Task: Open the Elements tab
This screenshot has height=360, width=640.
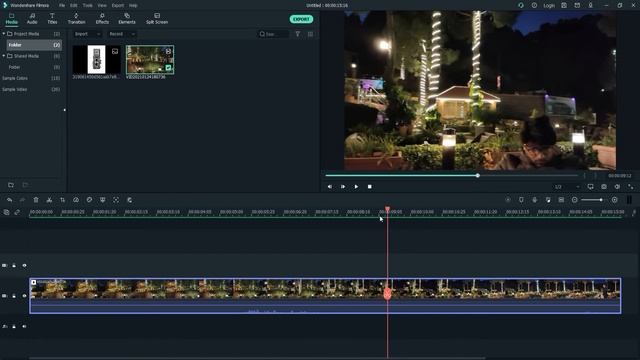Action: click(x=127, y=19)
